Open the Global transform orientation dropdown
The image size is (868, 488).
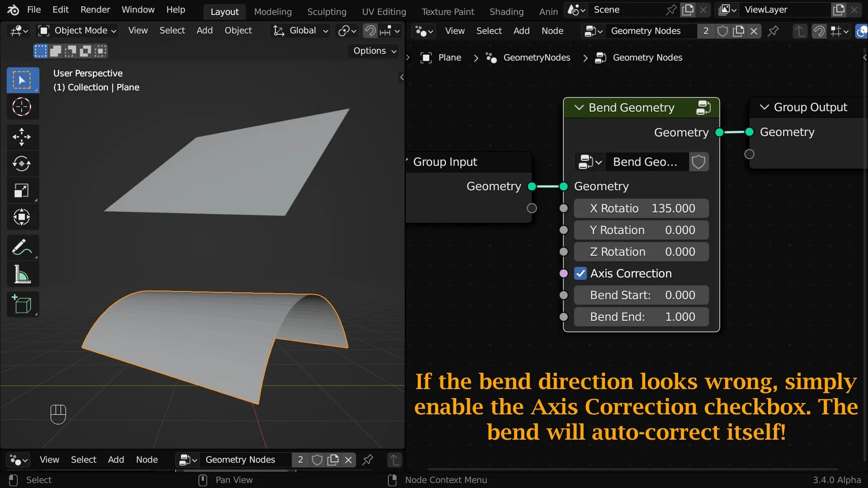coord(299,30)
